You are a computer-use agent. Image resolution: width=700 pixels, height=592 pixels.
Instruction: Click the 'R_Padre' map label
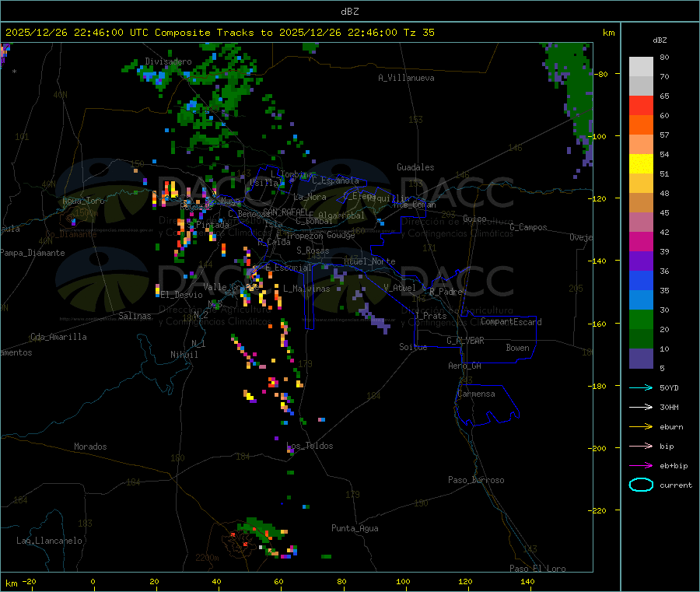pyautogui.click(x=446, y=292)
